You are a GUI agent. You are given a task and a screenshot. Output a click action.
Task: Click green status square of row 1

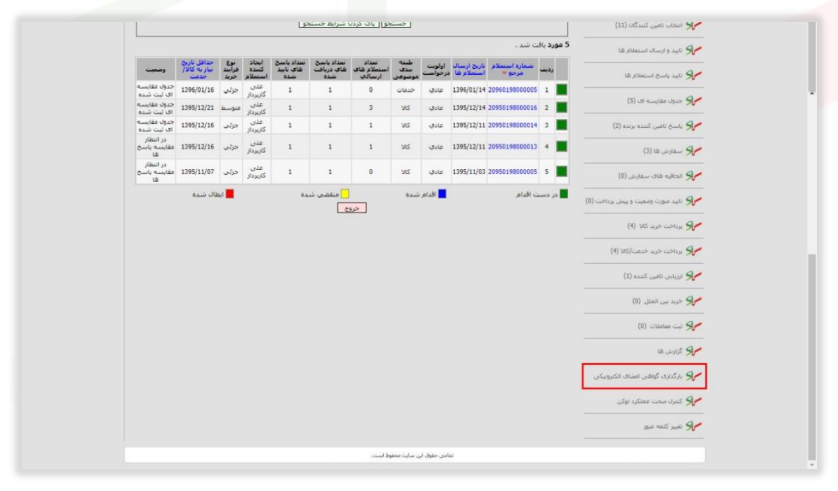pyautogui.click(x=562, y=90)
